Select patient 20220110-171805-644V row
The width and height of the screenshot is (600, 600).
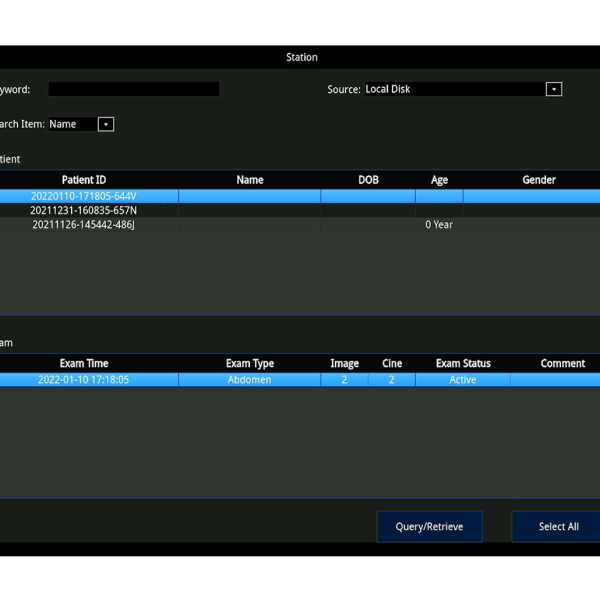(x=84, y=196)
